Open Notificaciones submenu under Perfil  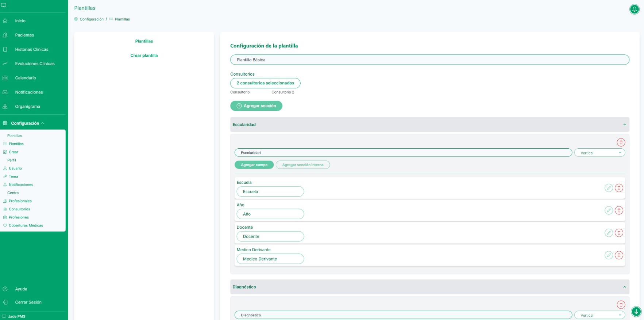[x=21, y=184]
